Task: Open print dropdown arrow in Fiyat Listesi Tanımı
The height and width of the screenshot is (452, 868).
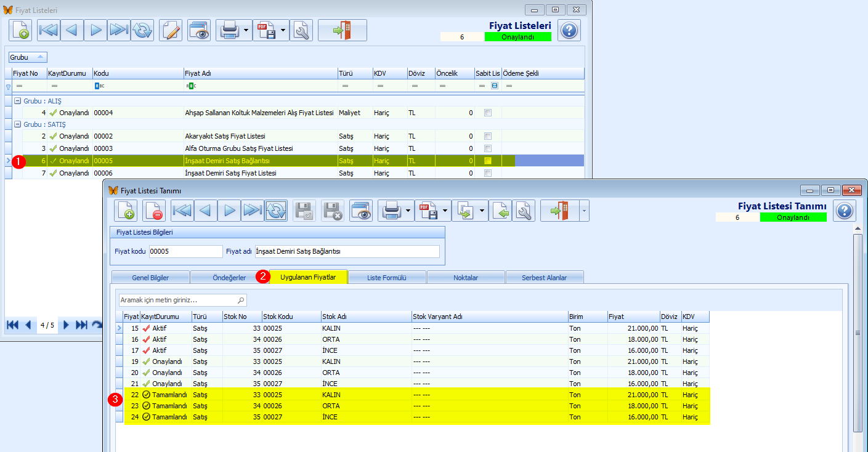Action: coord(408,211)
